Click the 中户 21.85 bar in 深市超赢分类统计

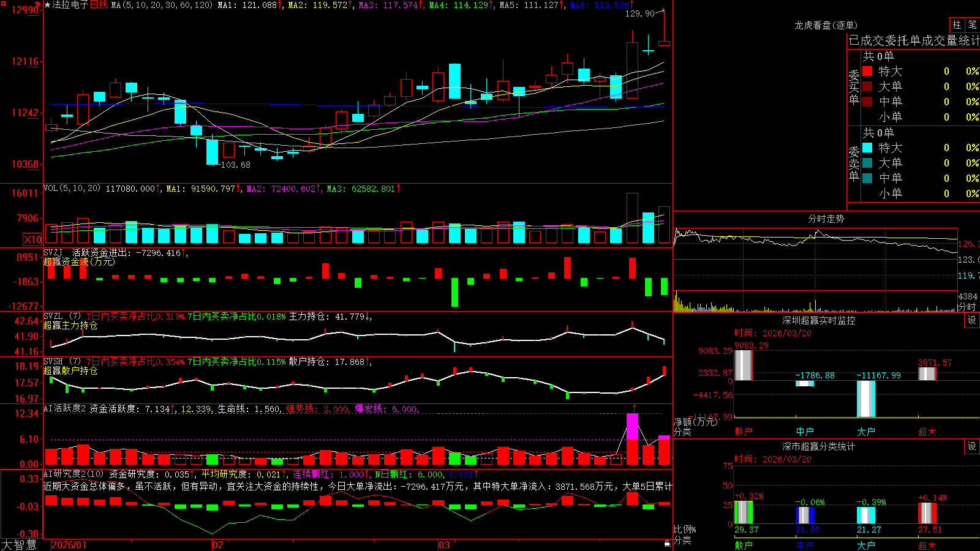pyautogui.click(x=805, y=515)
